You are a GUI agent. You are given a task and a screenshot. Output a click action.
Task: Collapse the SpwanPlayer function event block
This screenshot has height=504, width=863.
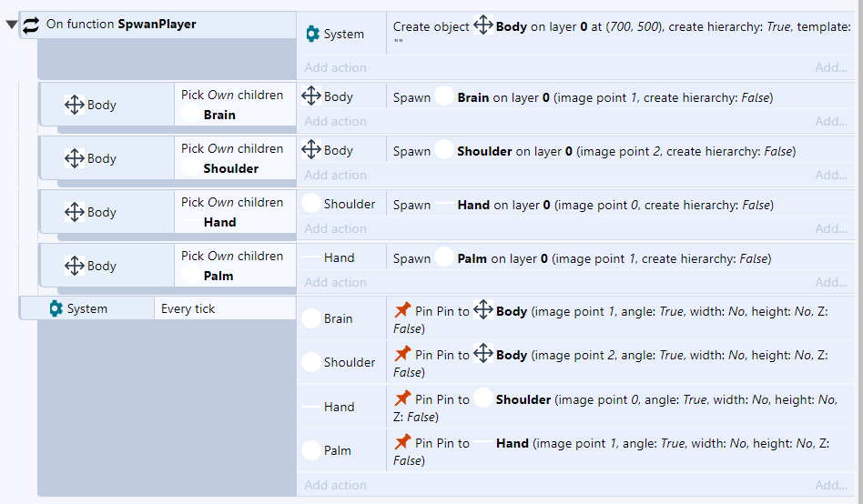tap(11, 25)
